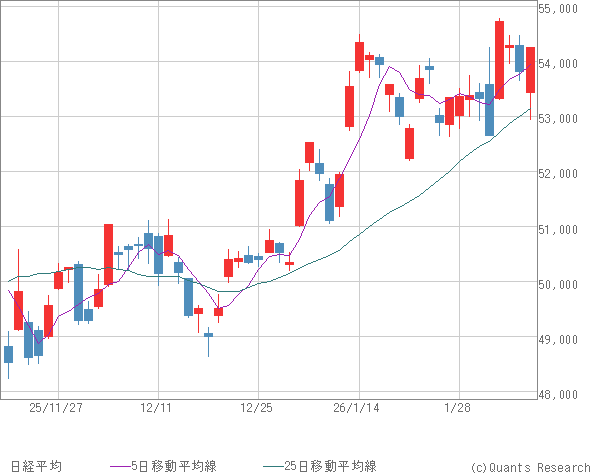
Task: Select the 5日移動平均線 legend text
Action: 176,466
